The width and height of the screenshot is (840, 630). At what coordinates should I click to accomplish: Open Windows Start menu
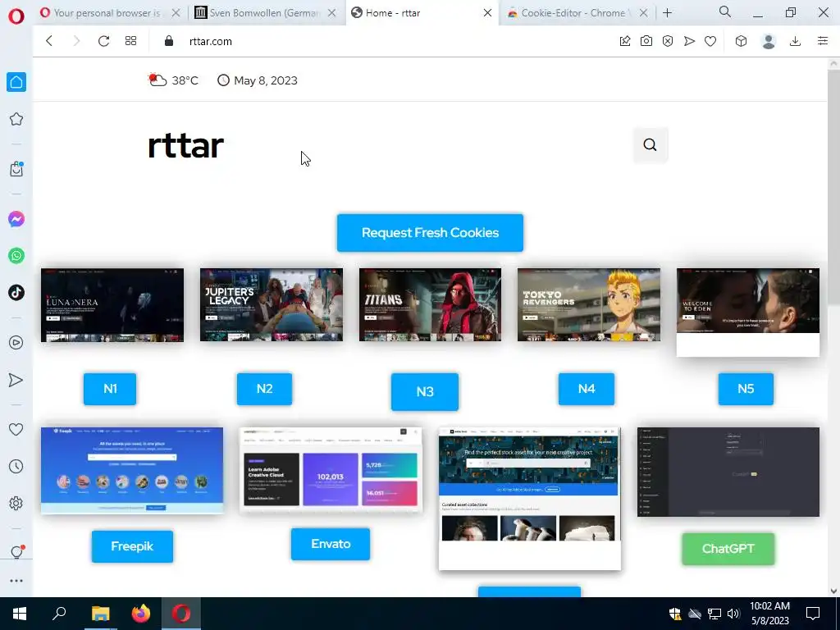click(x=20, y=614)
